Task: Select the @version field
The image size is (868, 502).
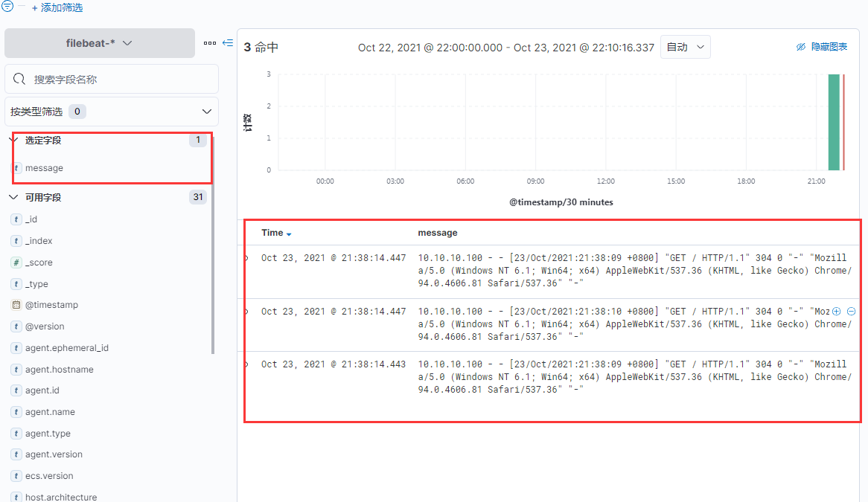Action: click(44, 326)
